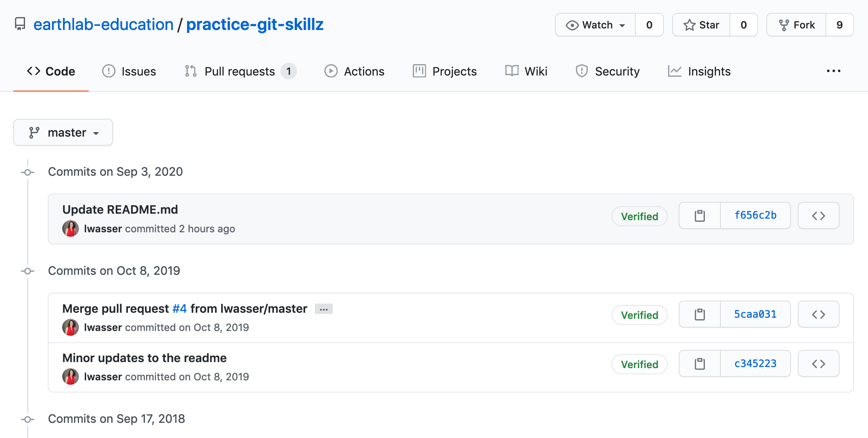This screenshot has width=868, height=438.
Task: Click lwasser avatar on Update README.md commit
Action: click(x=71, y=228)
